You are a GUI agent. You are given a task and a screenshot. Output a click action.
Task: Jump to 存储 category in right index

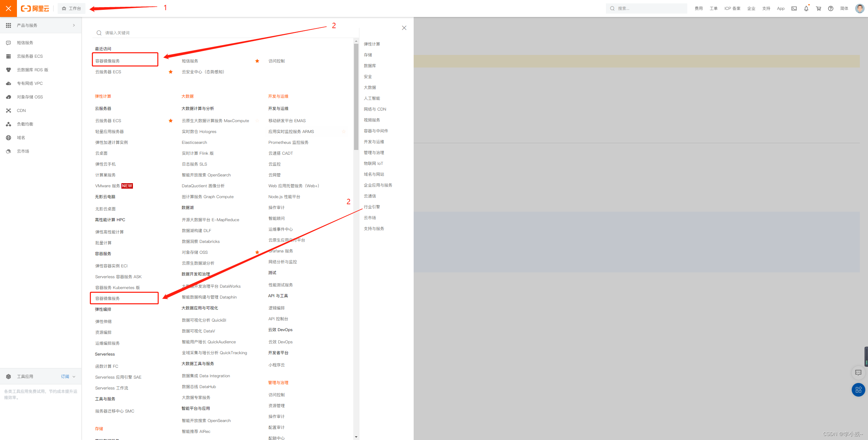(368, 55)
